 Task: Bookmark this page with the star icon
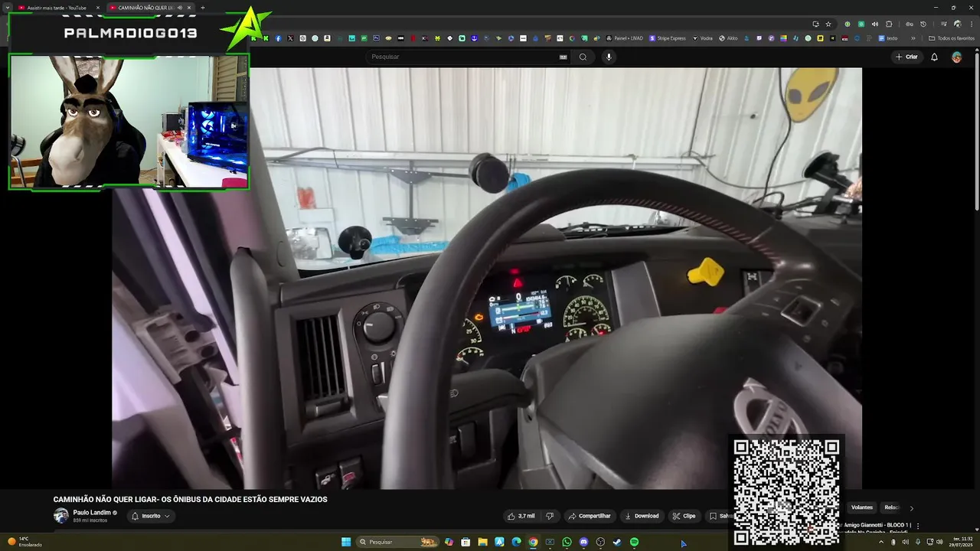click(828, 24)
